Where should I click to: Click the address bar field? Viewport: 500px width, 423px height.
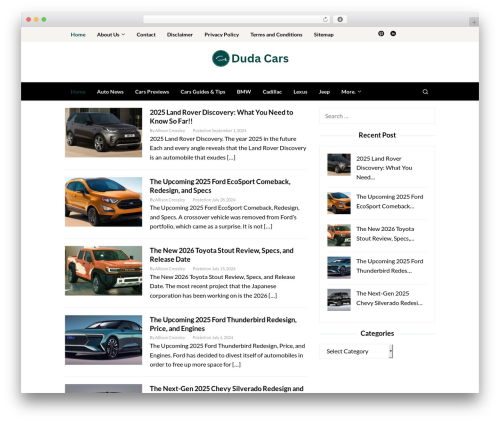[x=237, y=19]
